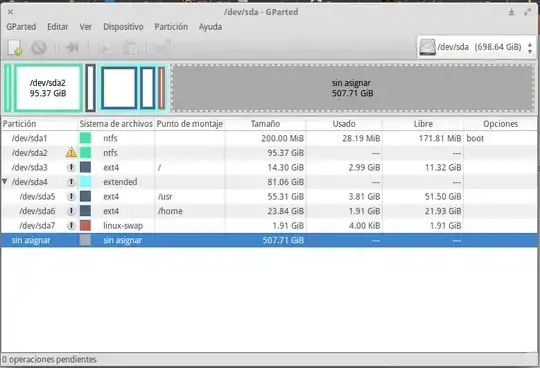Click the Resize/Move toolbar icon
This screenshot has height=368, width=540.
point(72,47)
